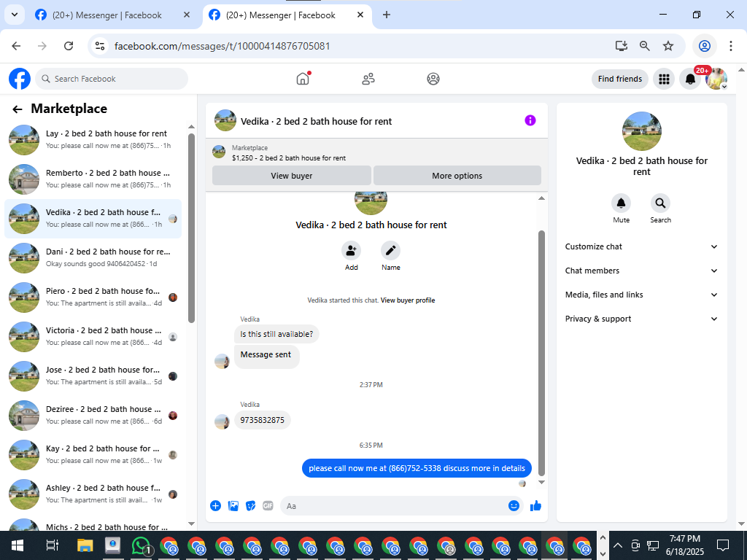Open the tab search dropdown arrow
747x560 pixels.
click(x=15, y=15)
